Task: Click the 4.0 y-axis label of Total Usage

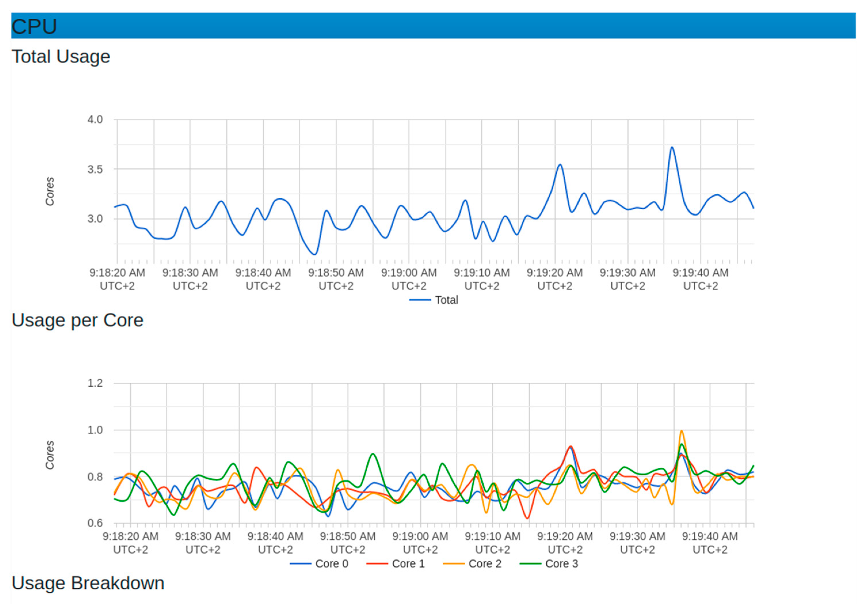Action: pos(95,119)
